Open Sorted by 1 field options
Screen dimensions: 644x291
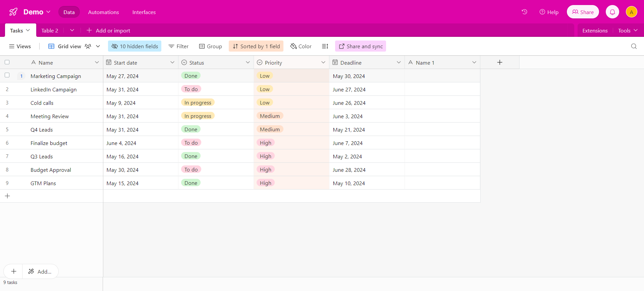point(256,46)
